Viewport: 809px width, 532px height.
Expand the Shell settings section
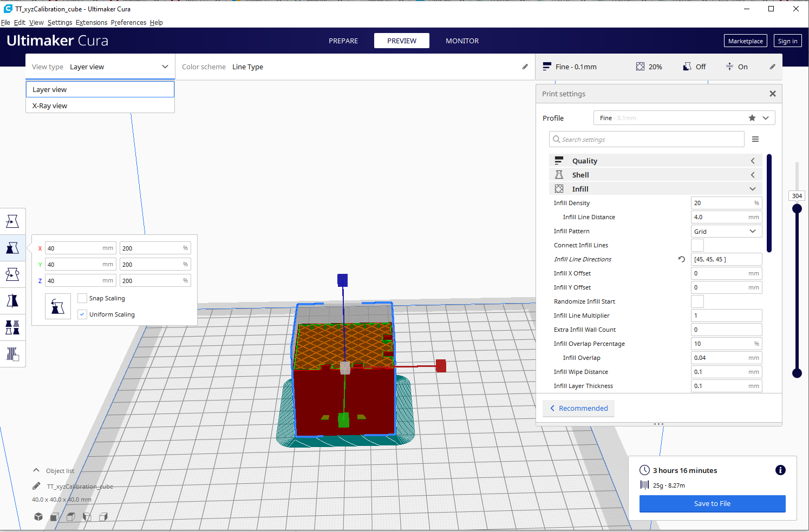tap(656, 175)
